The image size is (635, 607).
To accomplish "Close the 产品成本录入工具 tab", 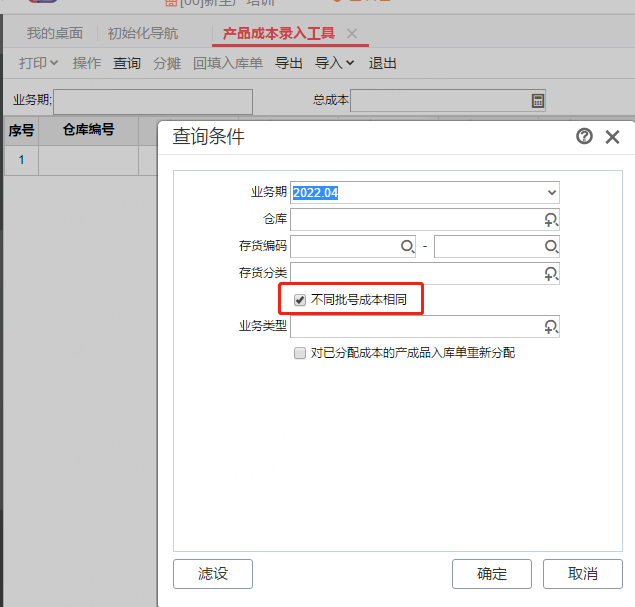I will [x=352, y=34].
